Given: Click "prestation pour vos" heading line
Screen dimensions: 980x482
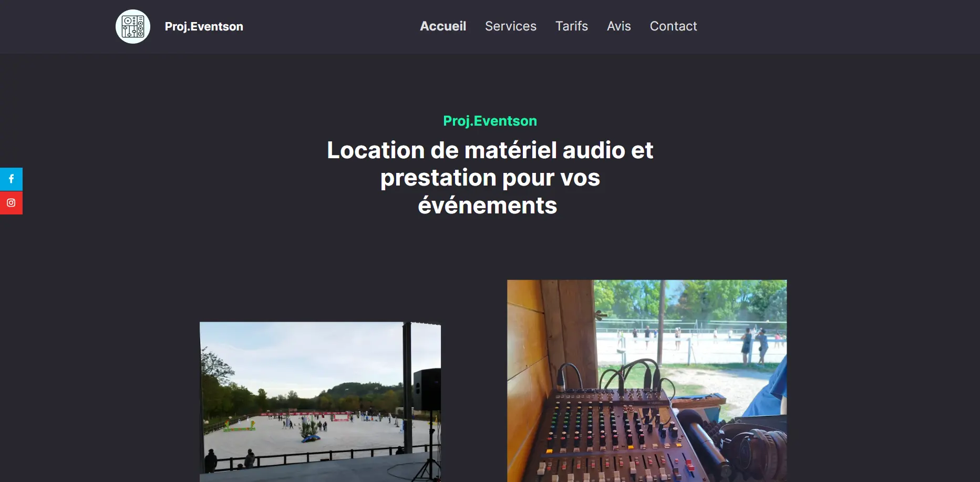Looking at the screenshot, I should (x=490, y=178).
